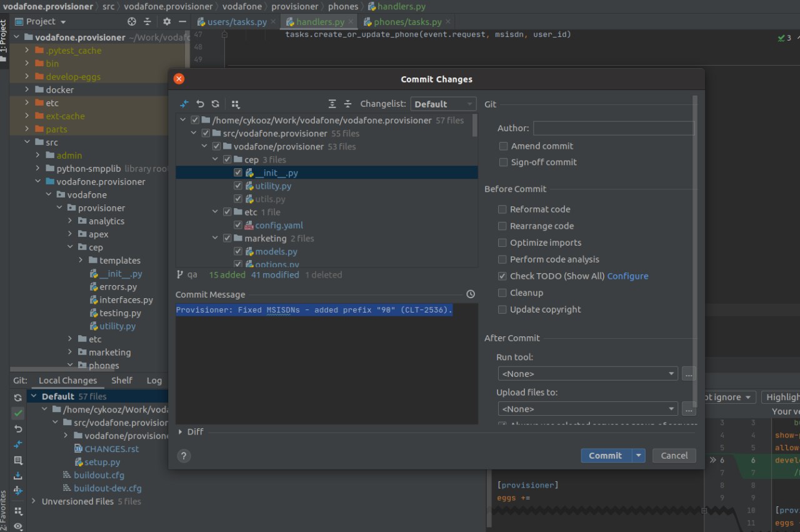The height and width of the screenshot is (532, 800).
Task: Click eye view options icon in Git sidebar
Action: click(x=18, y=526)
